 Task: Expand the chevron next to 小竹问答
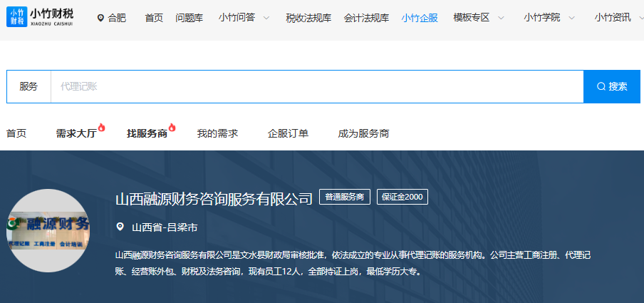pos(266,18)
